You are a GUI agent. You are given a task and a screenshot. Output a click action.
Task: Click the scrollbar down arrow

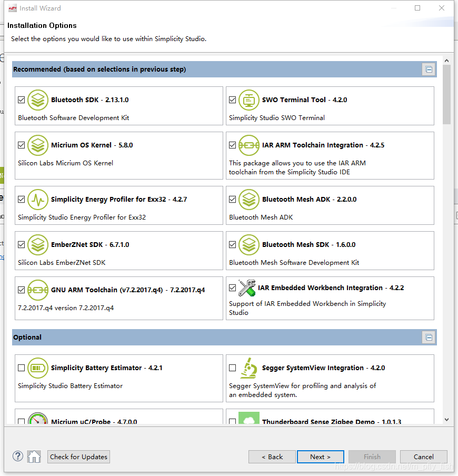pyautogui.click(x=446, y=420)
